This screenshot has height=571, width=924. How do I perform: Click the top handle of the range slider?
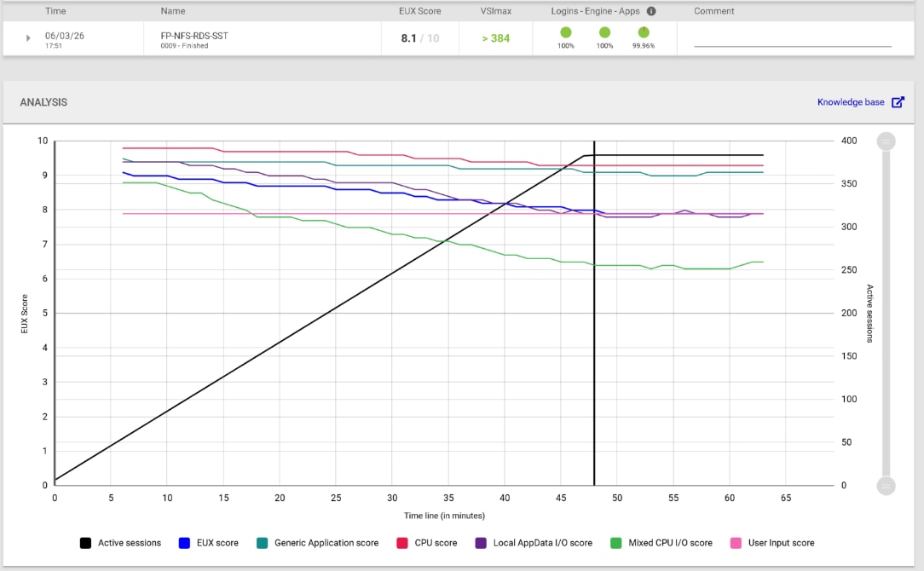pyautogui.click(x=886, y=141)
